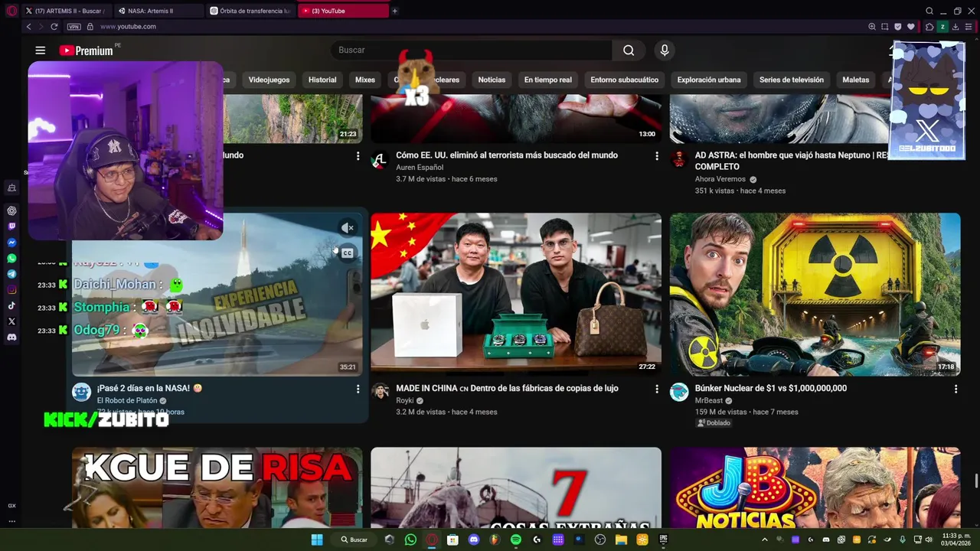
Task: Open the MrBeast channel name link
Action: (x=709, y=400)
